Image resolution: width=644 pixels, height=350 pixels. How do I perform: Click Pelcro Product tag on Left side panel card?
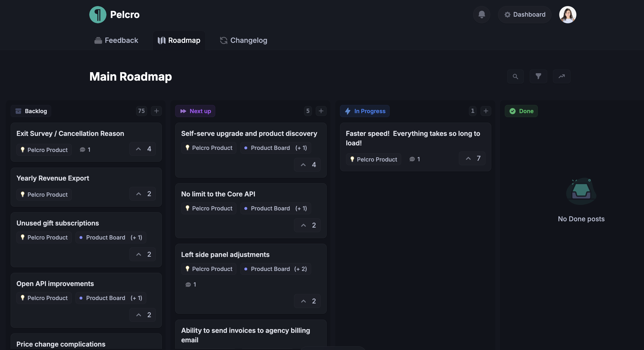(209, 269)
